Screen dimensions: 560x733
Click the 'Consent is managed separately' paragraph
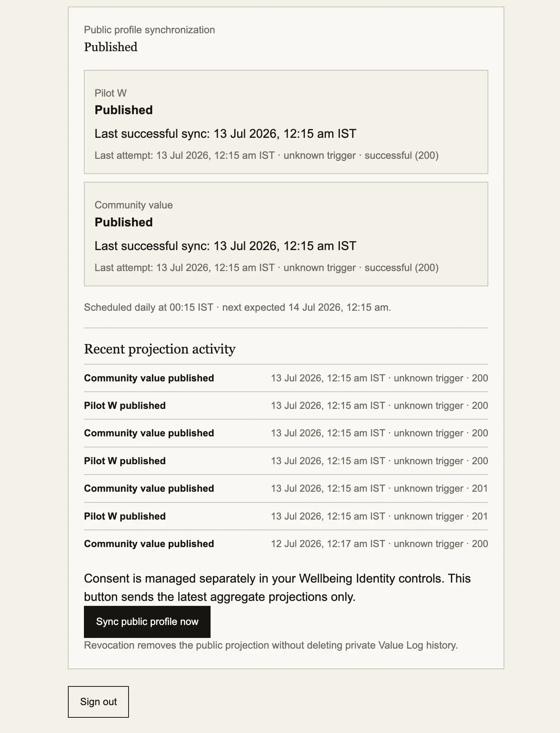click(x=277, y=588)
